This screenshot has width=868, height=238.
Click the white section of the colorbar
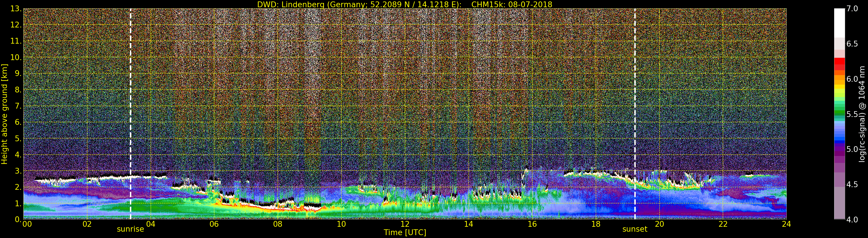pos(839,23)
